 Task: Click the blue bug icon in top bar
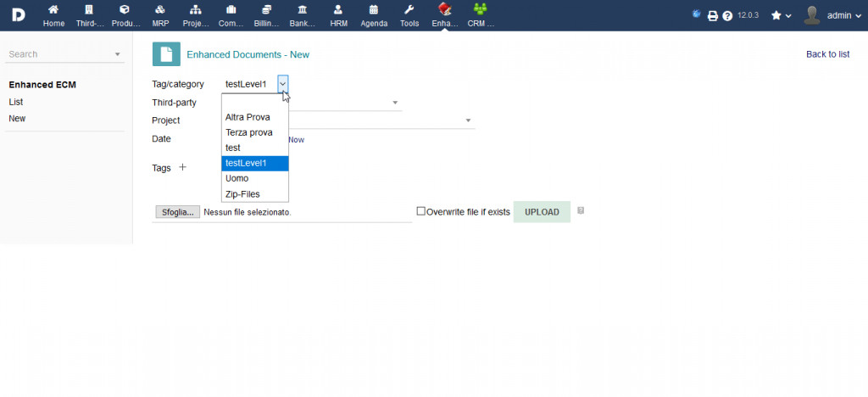coord(697,14)
